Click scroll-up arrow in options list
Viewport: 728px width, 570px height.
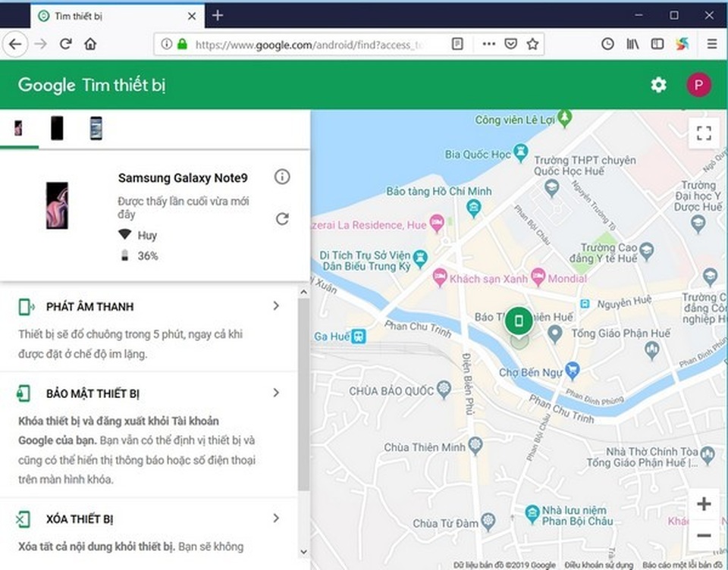click(303, 292)
